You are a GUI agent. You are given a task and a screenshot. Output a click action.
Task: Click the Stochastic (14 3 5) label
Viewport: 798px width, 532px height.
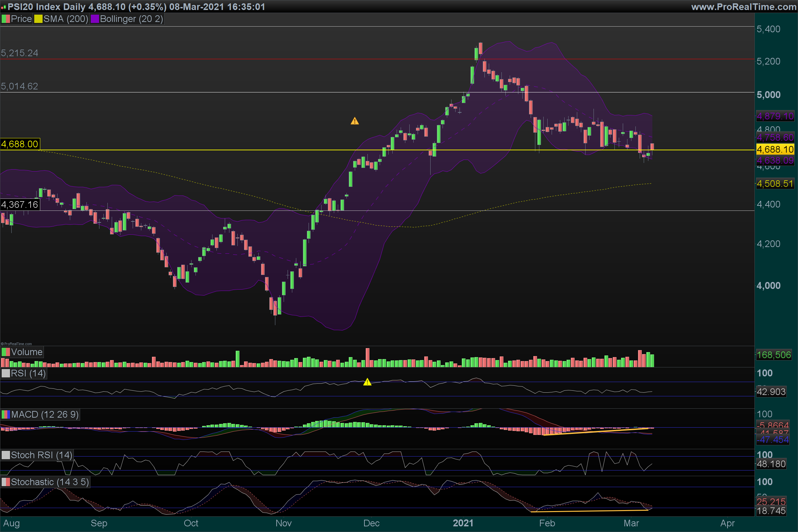point(50,482)
